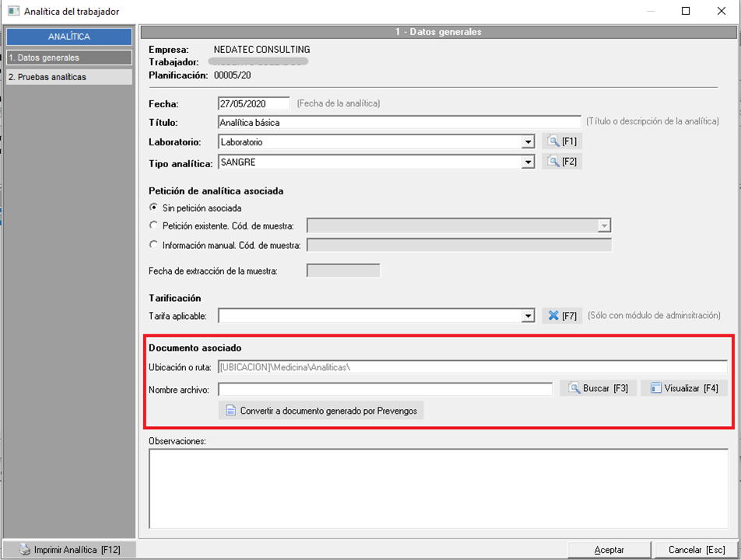
Task: Click into the Nombre archivo text field
Action: (x=385, y=389)
